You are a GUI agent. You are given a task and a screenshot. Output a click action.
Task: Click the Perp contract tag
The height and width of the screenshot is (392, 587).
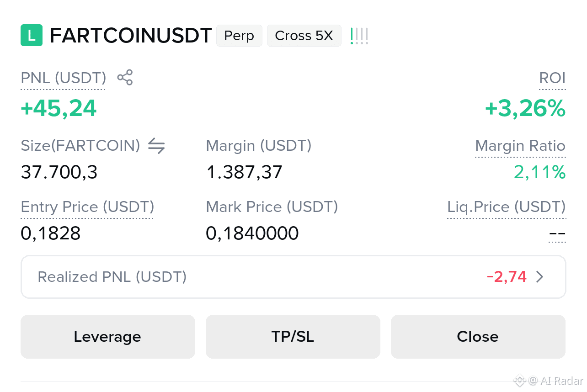[239, 36]
